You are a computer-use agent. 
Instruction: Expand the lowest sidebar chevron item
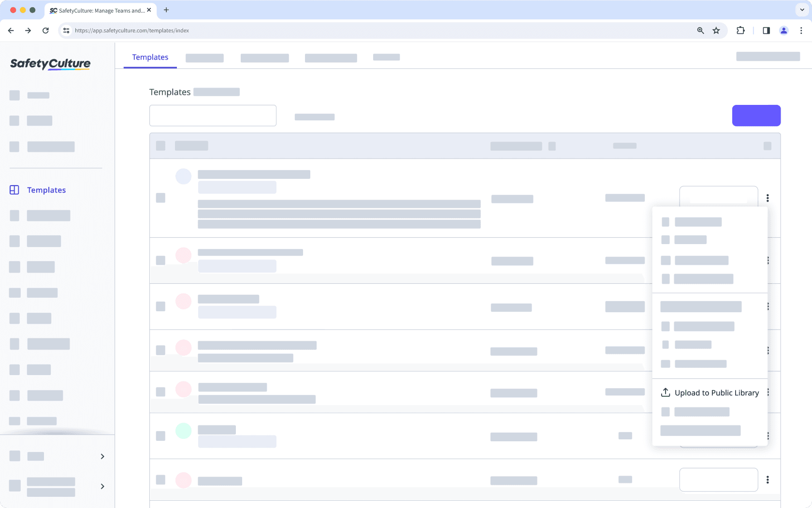pyautogui.click(x=102, y=486)
